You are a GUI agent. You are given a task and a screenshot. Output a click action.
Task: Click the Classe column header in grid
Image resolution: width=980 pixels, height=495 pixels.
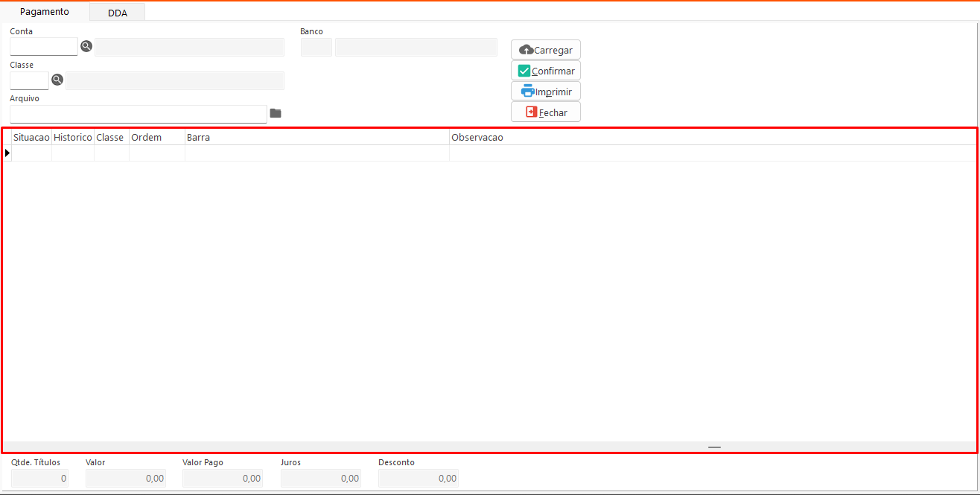pyautogui.click(x=111, y=138)
